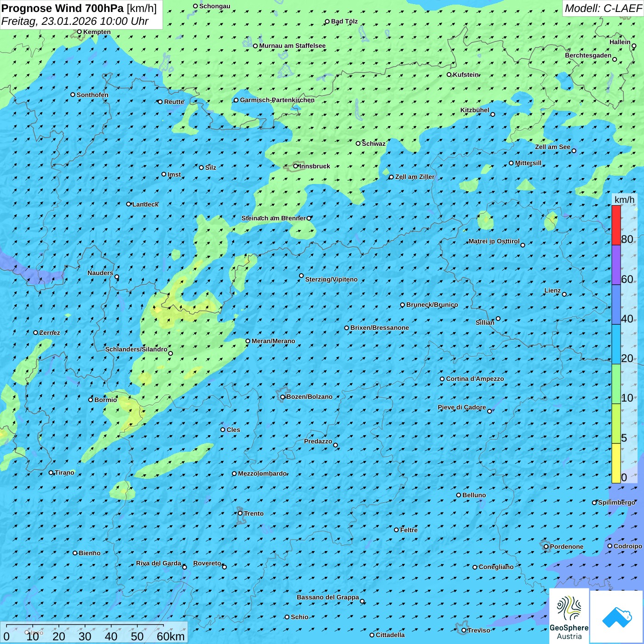Click the blue cloud app logo
Viewport: 644px width, 644px height.
tap(617, 617)
